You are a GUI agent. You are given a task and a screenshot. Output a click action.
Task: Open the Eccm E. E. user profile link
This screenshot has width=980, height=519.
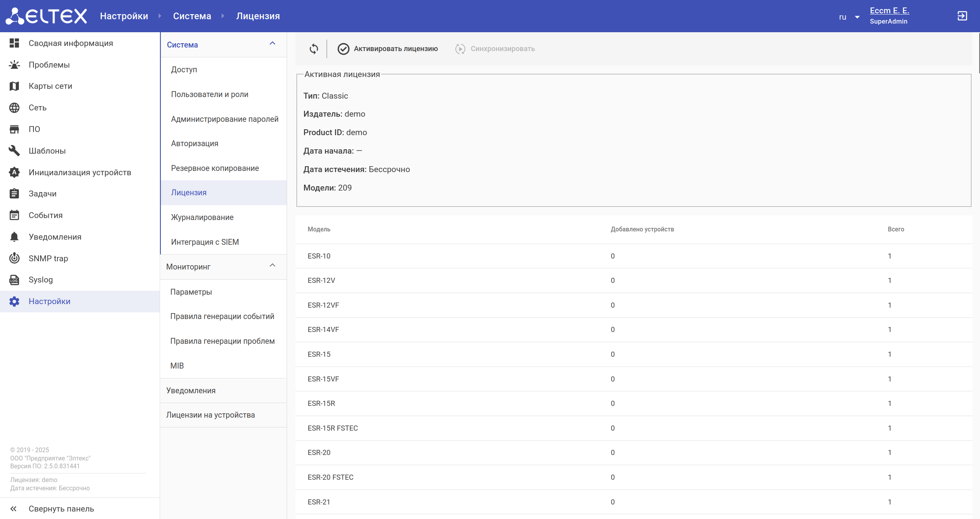coord(889,11)
